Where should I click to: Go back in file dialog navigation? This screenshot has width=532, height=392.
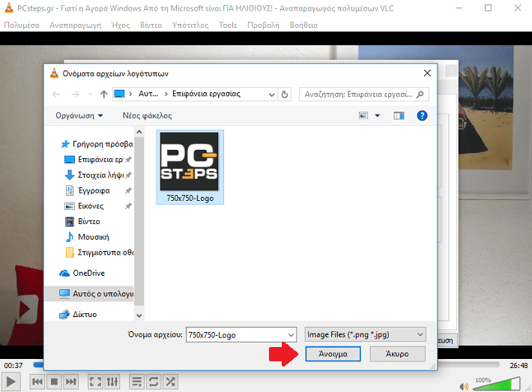[57, 94]
